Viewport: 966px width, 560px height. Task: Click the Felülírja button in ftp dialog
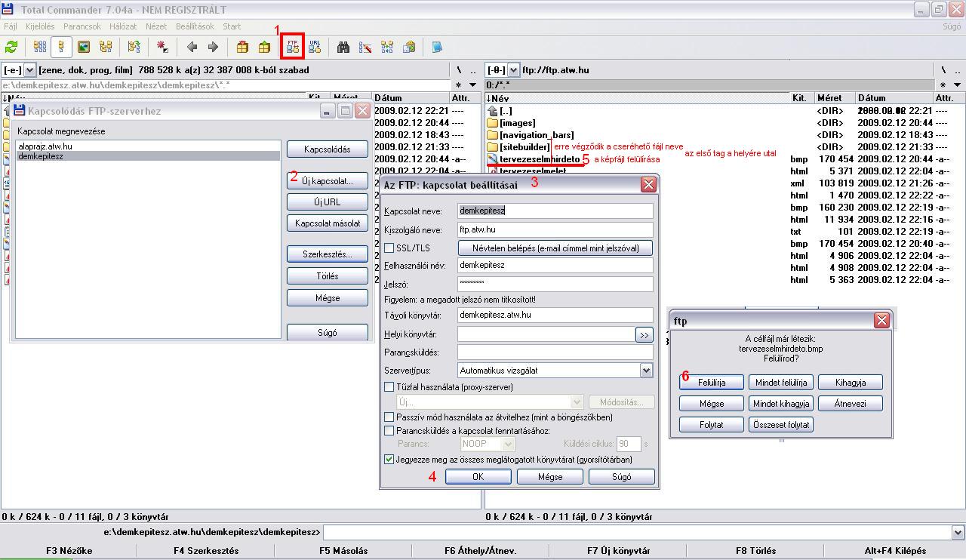pos(711,383)
